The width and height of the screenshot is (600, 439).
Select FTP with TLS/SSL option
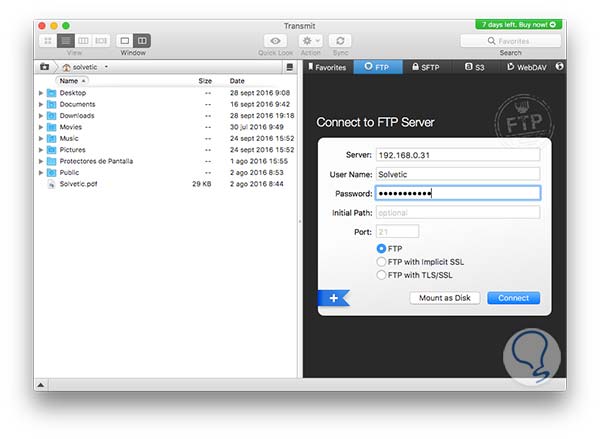click(x=381, y=275)
